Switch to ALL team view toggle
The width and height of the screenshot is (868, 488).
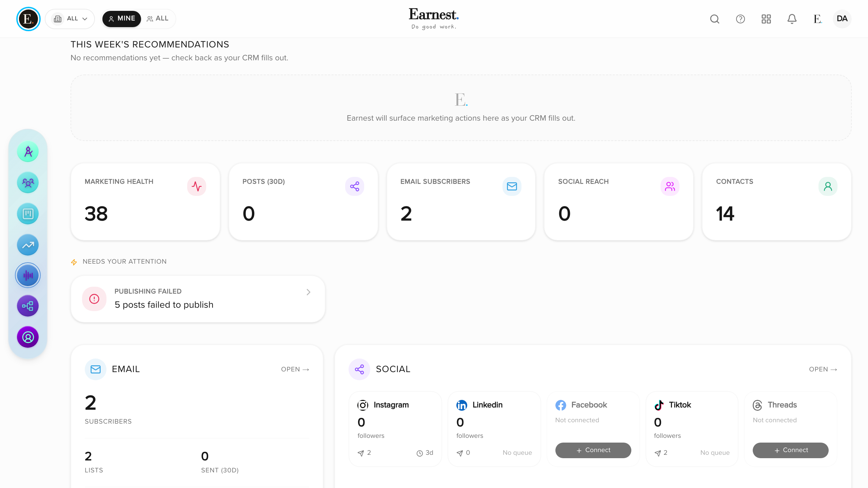(x=158, y=19)
